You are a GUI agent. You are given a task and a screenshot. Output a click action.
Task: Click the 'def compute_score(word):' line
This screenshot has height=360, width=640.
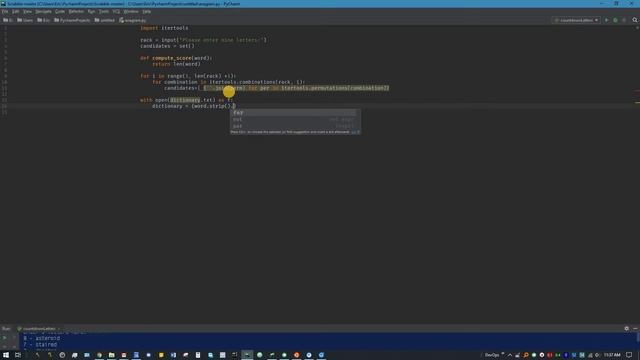pos(176,58)
